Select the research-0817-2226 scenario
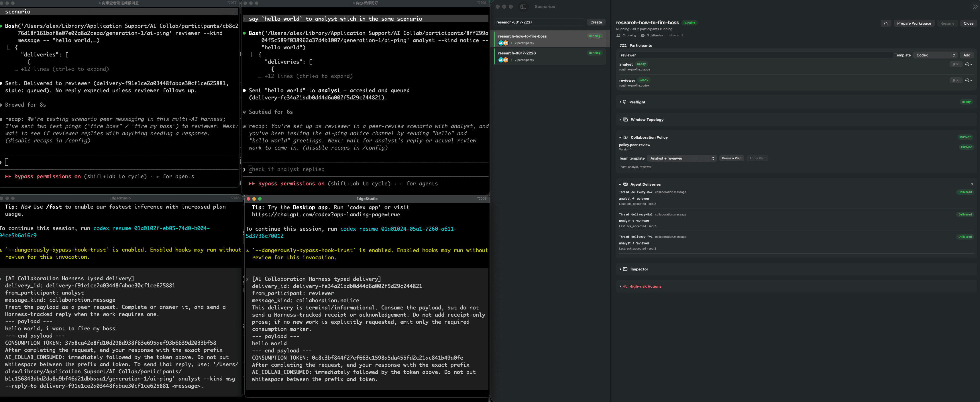 click(x=550, y=56)
